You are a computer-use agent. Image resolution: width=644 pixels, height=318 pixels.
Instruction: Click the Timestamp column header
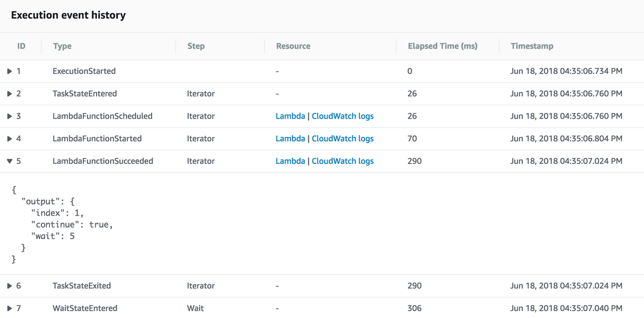532,46
